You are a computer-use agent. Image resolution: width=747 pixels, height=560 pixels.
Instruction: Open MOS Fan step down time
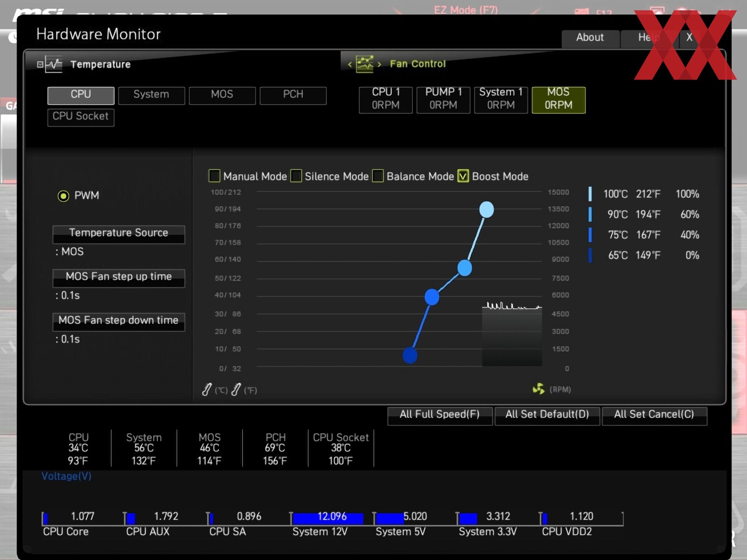pyautogui.click(x=119, y=322)
